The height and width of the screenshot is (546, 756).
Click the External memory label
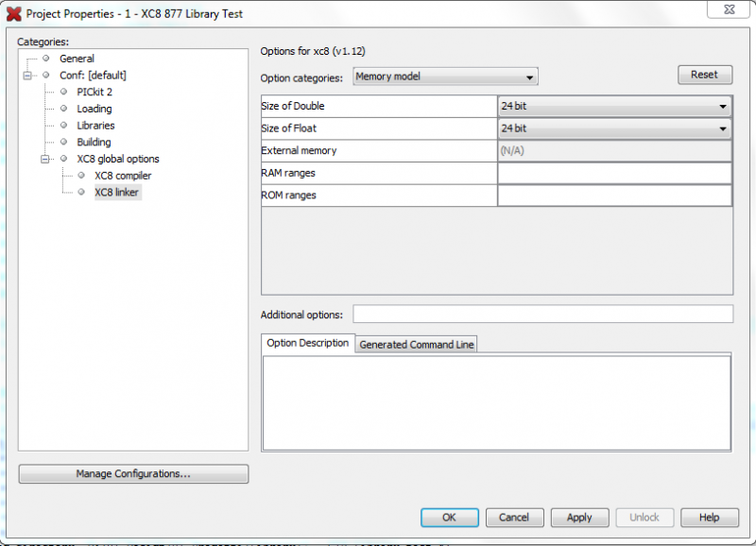(299, 150)
